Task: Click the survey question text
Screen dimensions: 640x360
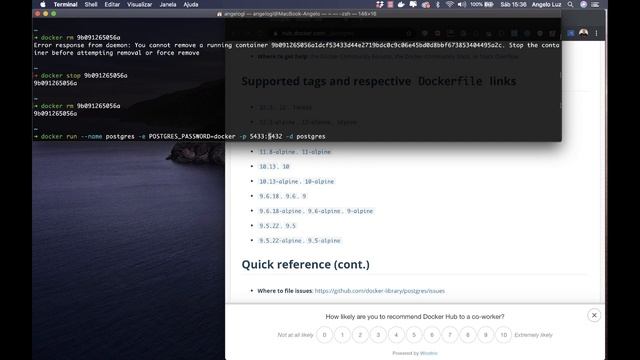Action: click(x=415, y=316)
